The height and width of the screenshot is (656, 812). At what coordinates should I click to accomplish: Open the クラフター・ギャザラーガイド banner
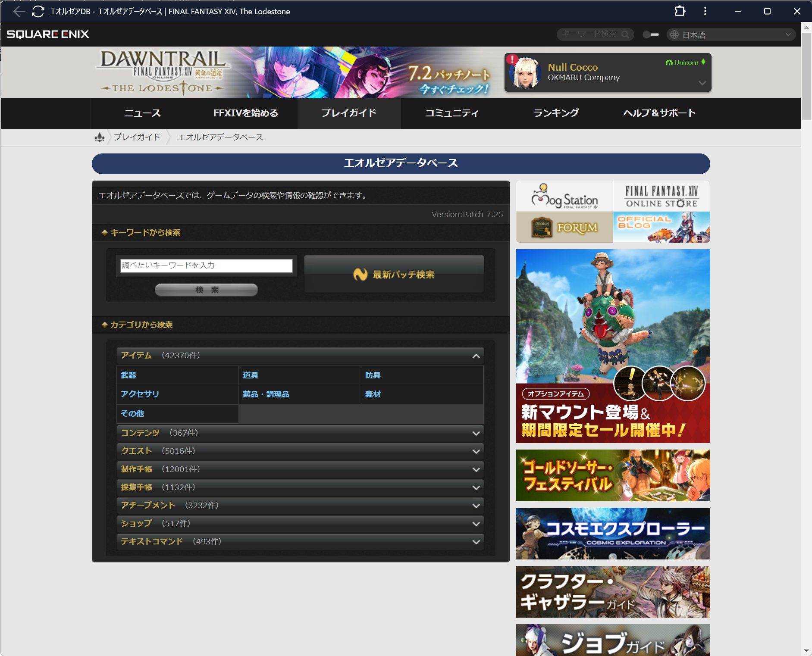613,592
